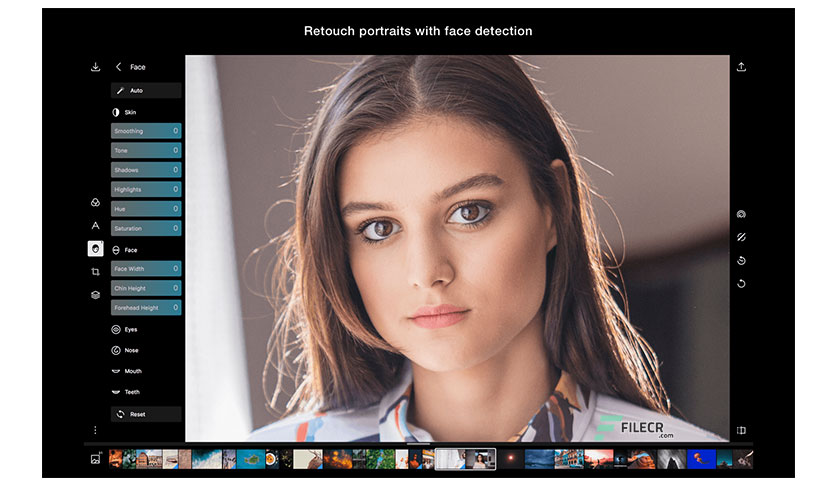Click the filmstrip drag handle bar
This screenshot has width=836, height=484.
coord(418,443)
